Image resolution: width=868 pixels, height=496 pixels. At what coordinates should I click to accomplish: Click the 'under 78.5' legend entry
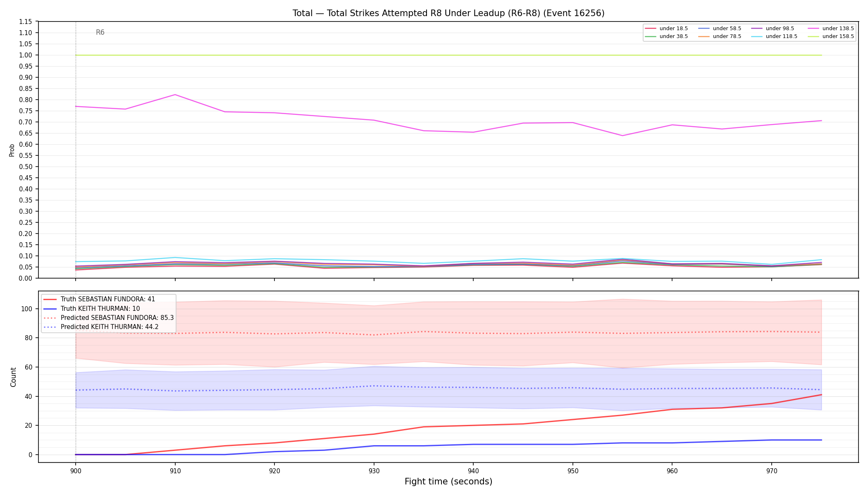point(720,36)
